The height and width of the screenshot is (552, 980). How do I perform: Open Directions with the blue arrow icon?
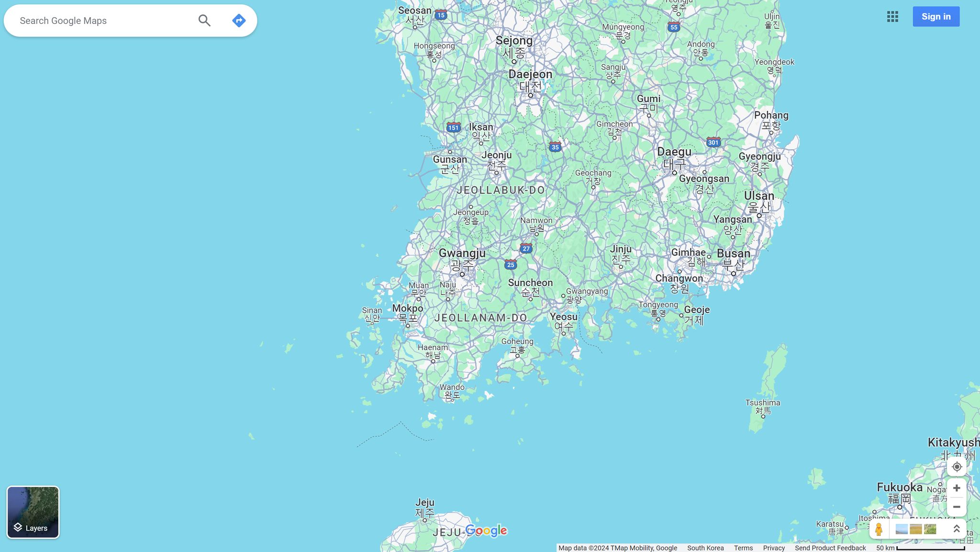[239, 21]
